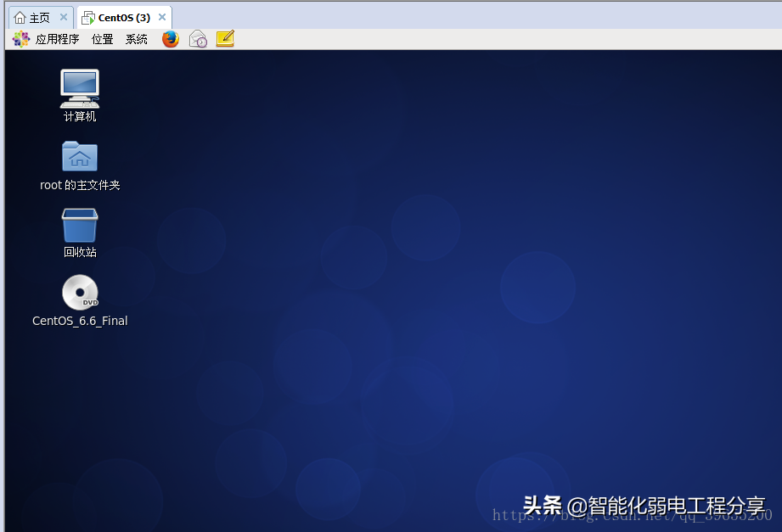Open the 计算机 (Computer) desktop icon

(79, 87)
